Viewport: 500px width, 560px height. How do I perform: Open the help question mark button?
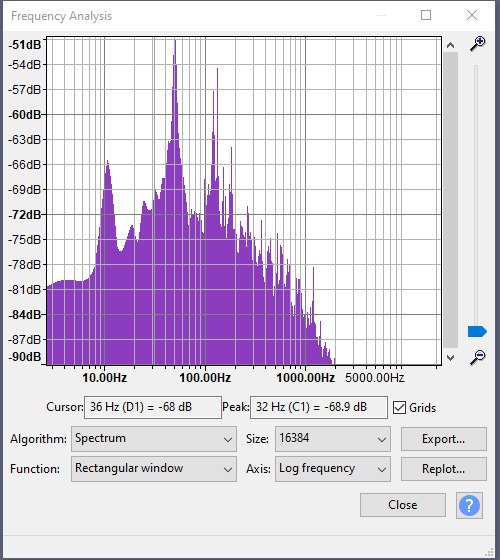click(469, 505)
